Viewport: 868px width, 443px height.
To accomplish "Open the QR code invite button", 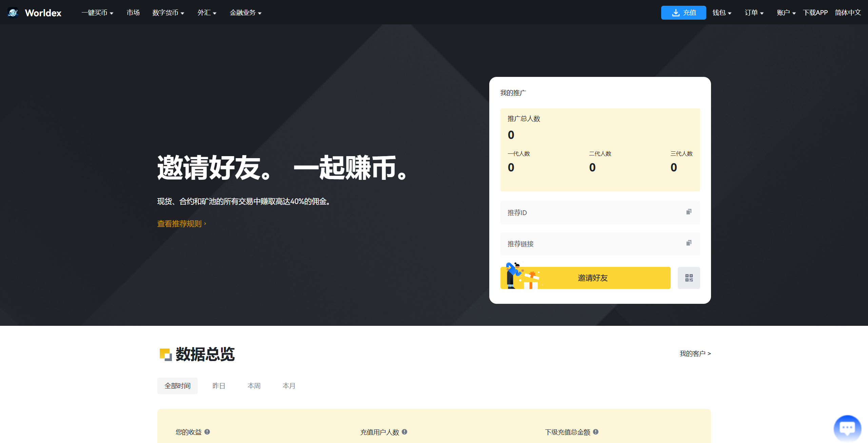I will pyautogui.click(x=689, y=278).
